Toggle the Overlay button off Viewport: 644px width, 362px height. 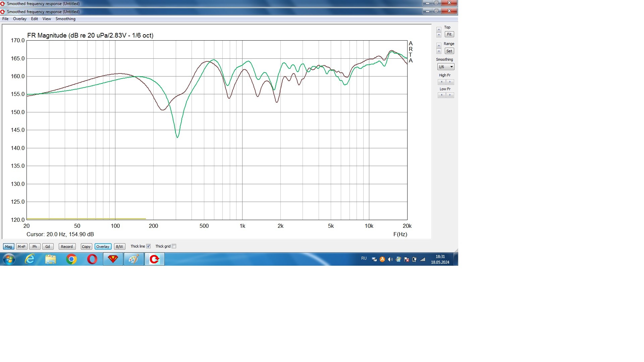pyautogui.click(x=103, y=247)
